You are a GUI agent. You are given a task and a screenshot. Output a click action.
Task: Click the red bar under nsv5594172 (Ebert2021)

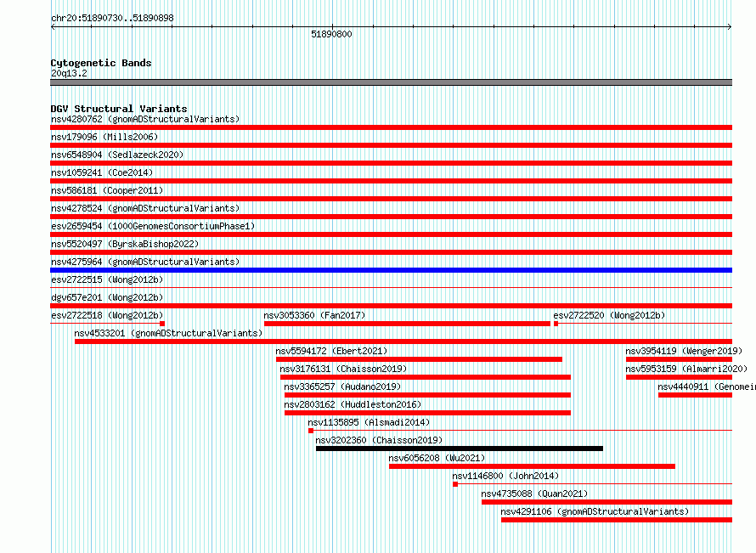click(x=419, y=359)
